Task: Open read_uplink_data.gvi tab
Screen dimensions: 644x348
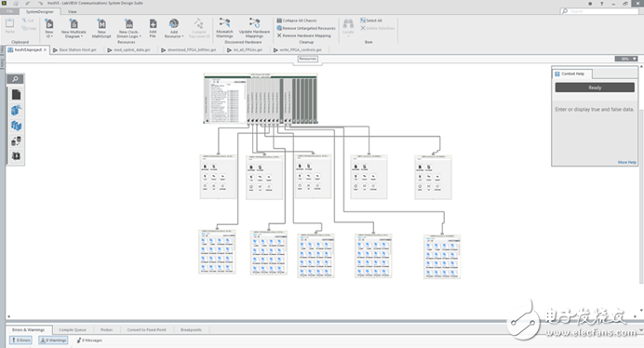Action: click(129, 49)
